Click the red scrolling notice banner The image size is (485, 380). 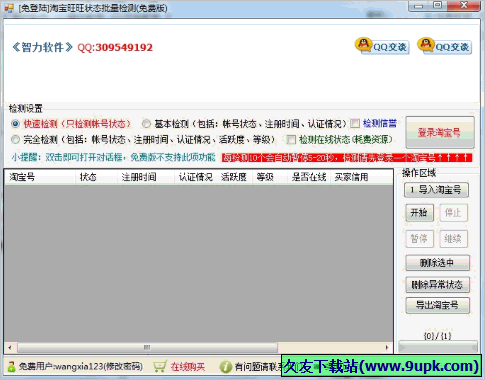(347, 157)
